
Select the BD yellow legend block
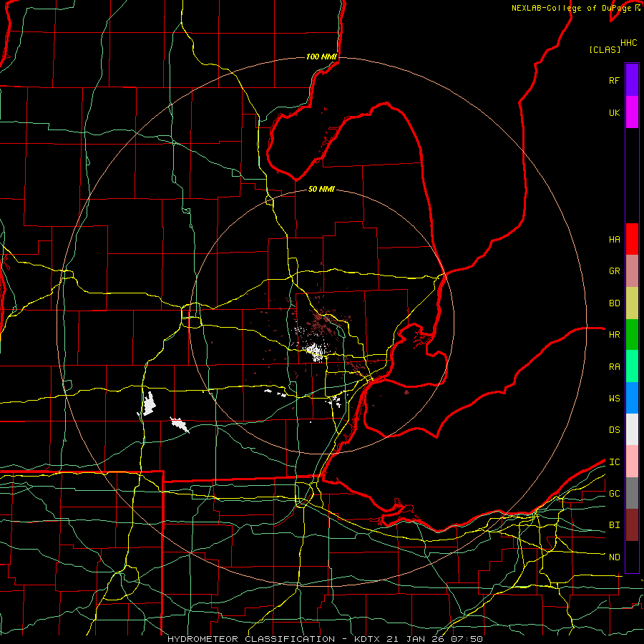pyautogui.click(x=632, y=303)
